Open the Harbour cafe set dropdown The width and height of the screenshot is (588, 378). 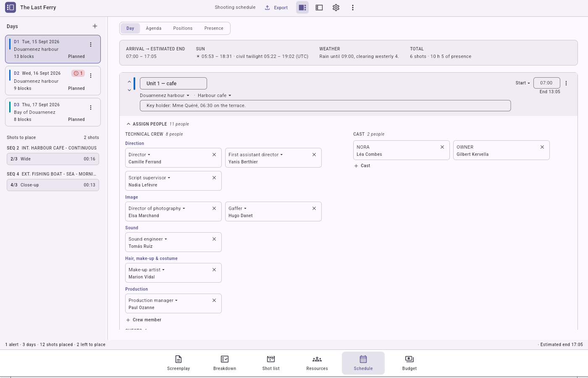[215, 95]
